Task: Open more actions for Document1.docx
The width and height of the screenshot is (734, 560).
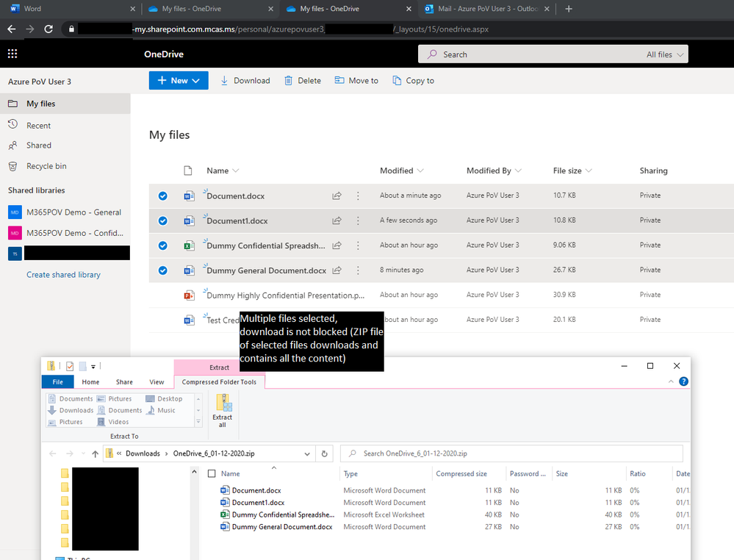Action: click(x=358, y=220)
